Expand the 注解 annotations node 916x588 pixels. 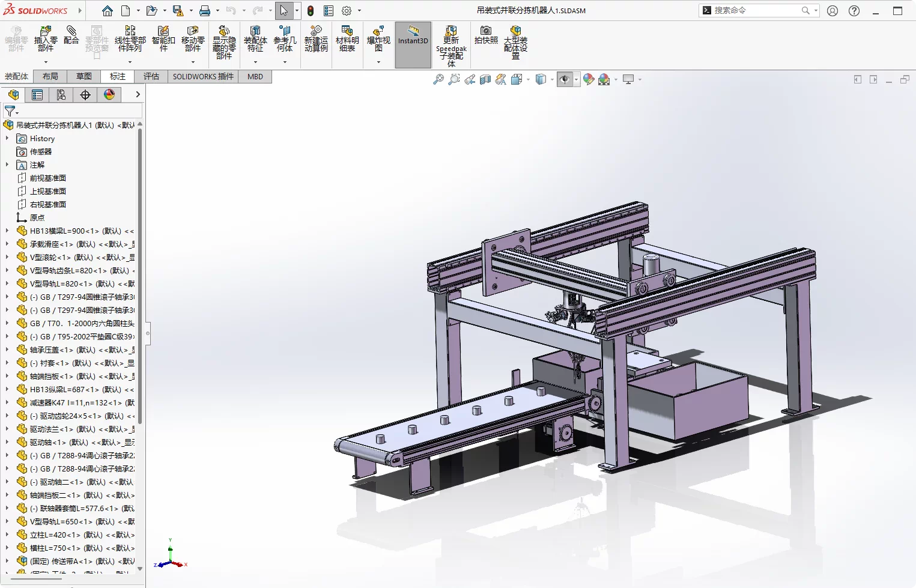pos(7,165)
